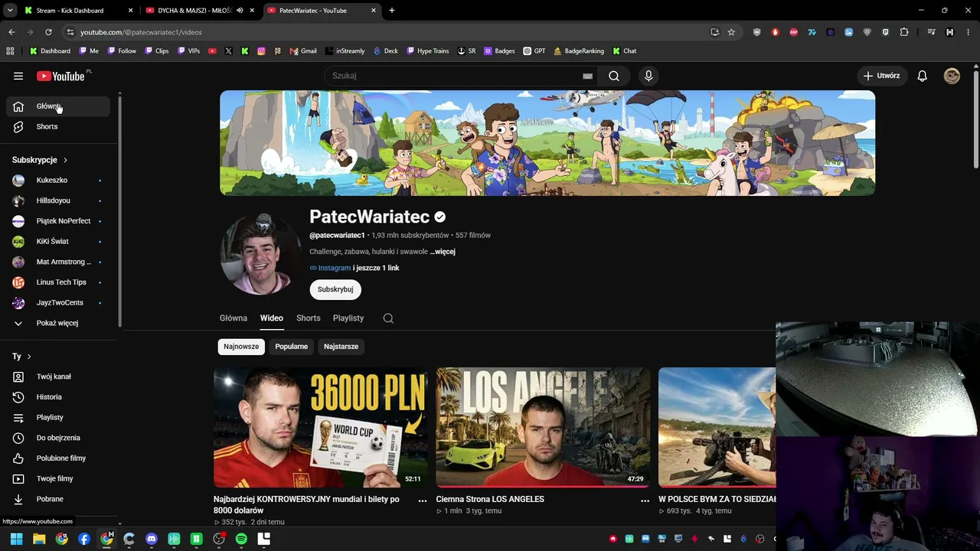Open the BadgeRanking bookmark
The image size is (980, 551).
[x=579, y=51]
